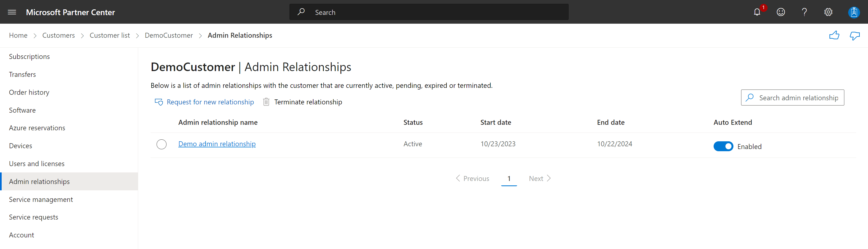Open the hamburger navigation menu
Viewport: 868px width, 249px height.
coord(12,12)
